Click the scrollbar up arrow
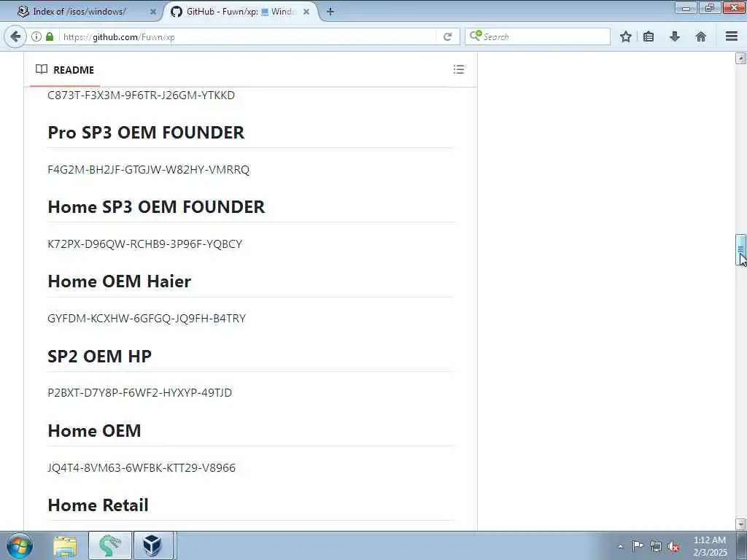This screenshot has height=560, width=747. 740,58
